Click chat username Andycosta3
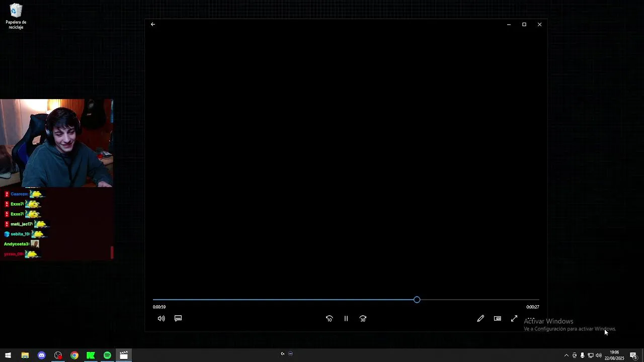The image size is (644, 362). pyautogui.click(x=17, y=244)
